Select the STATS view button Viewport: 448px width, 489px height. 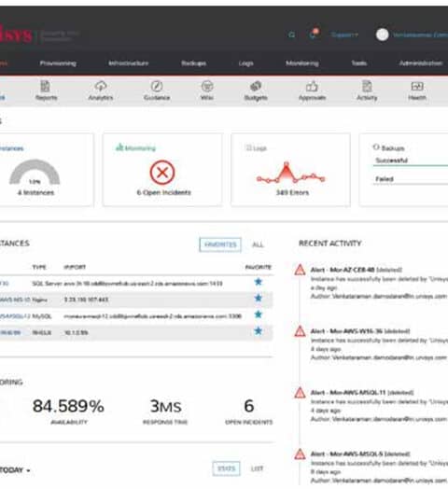pyautogui.click(x=226, y=468)
